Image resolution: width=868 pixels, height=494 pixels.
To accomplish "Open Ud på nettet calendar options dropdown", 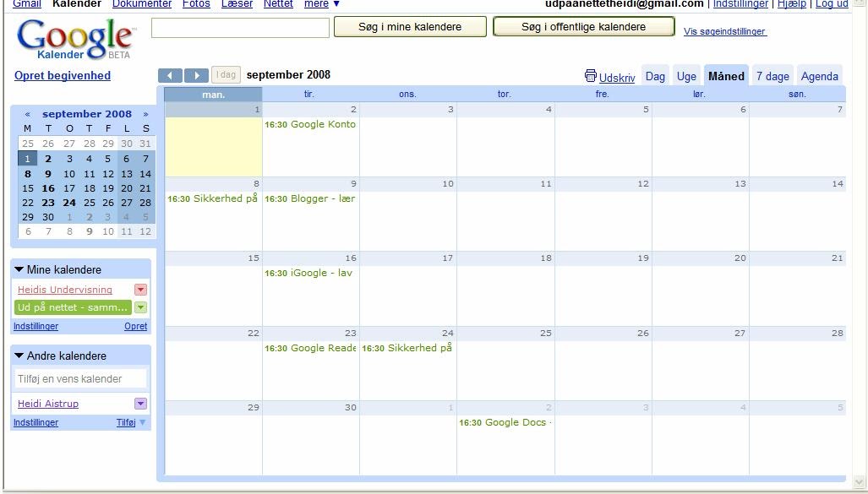I will [140, 307].
